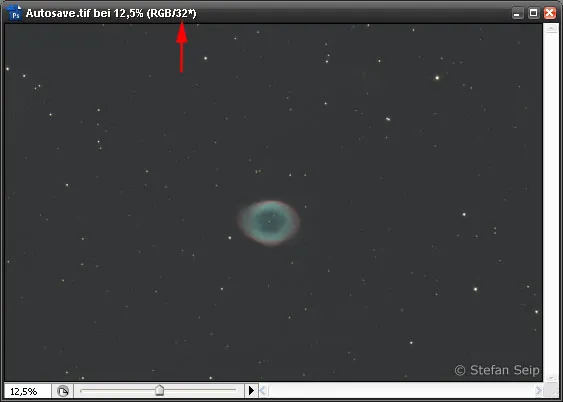The width and height of the screenshot is (563, 402).
Task: Click the Version Cue status icon
Action: 63,391
